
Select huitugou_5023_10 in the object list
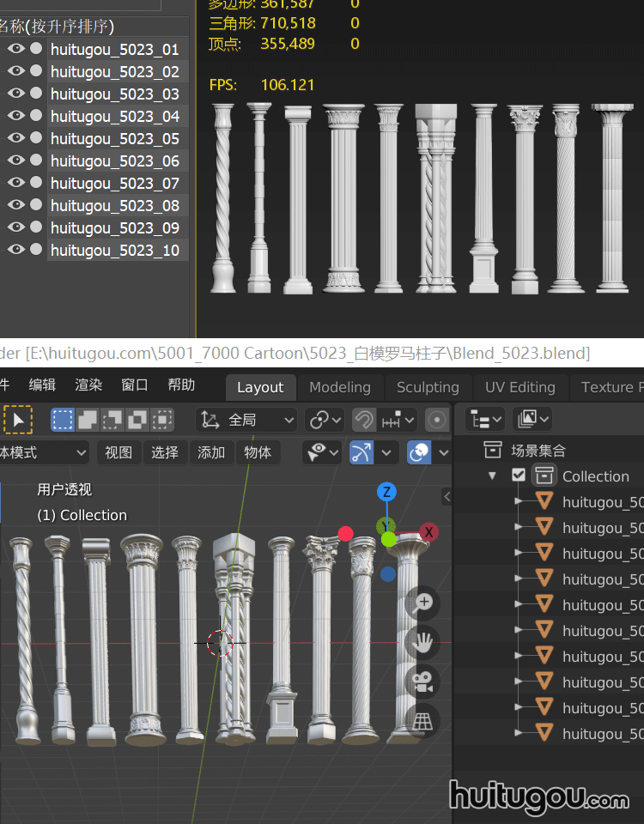(x=115, y=250)
